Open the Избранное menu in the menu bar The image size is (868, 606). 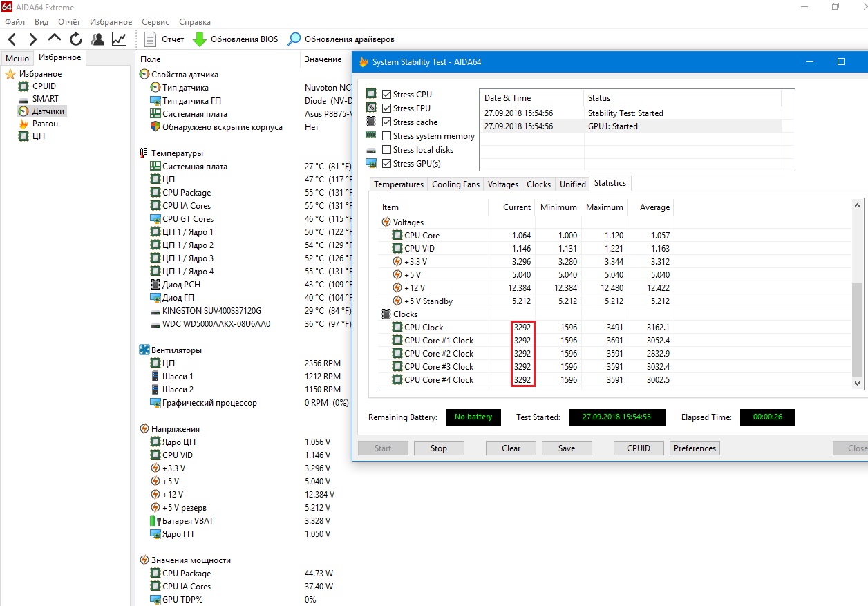point(111,22)
